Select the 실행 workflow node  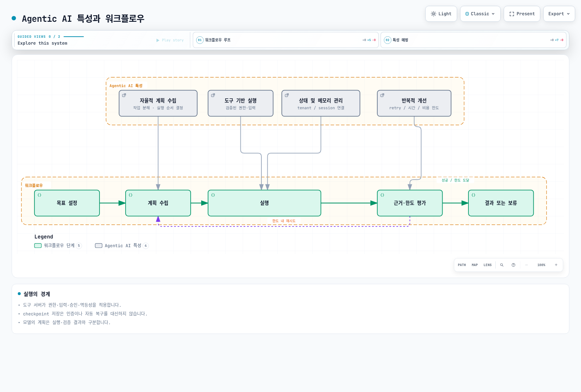click(264, 203)
